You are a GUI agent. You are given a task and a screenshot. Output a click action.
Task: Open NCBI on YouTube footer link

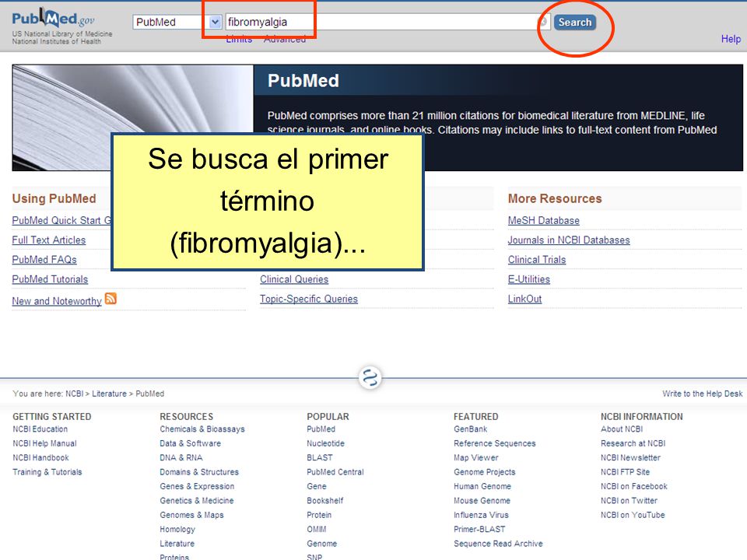coord(633,515)
